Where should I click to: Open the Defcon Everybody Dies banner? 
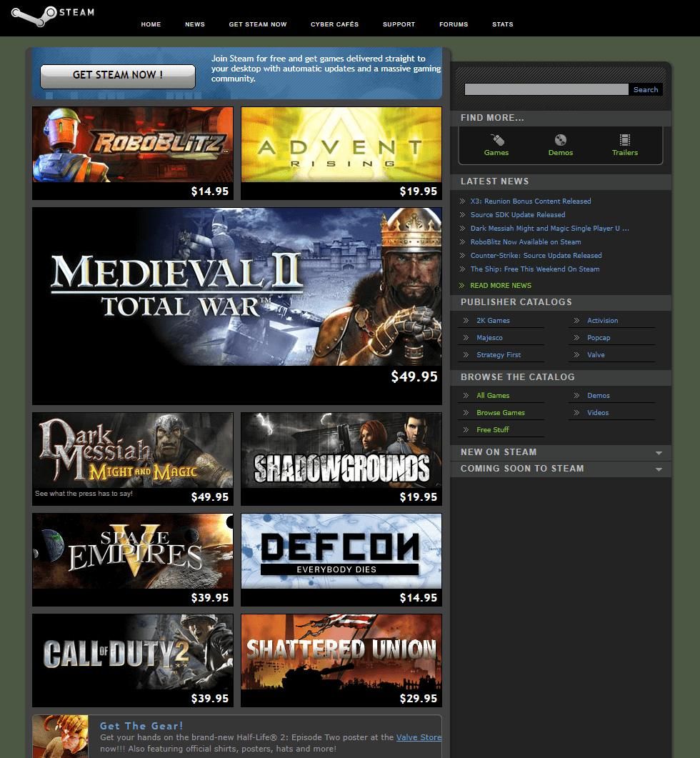click(341, 560)
